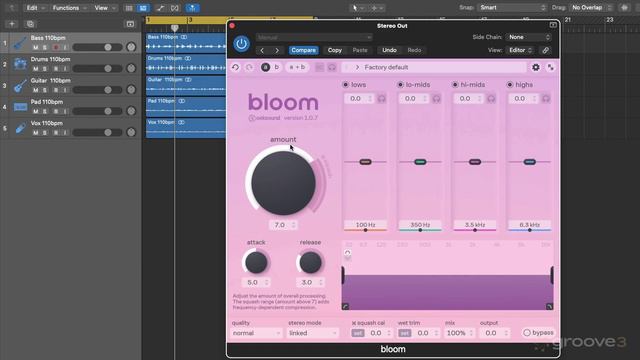Click the squash cal set button
Image resolution: width=640 pixels, height=360 pixels.
(x=358, y=333)
